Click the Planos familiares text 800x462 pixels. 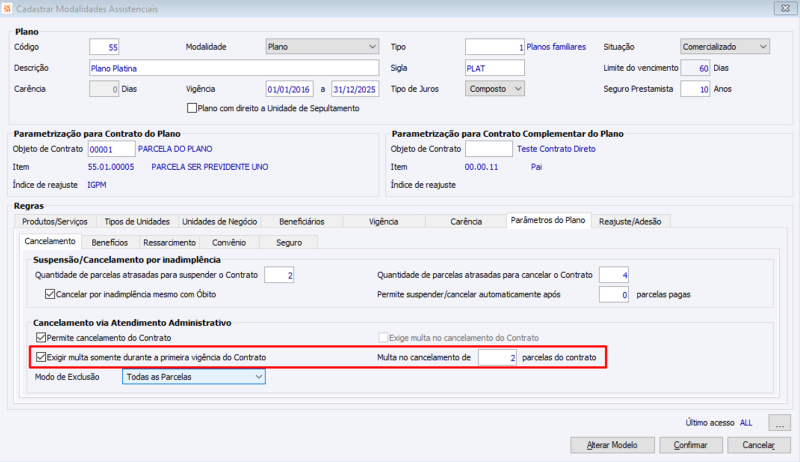556,47
